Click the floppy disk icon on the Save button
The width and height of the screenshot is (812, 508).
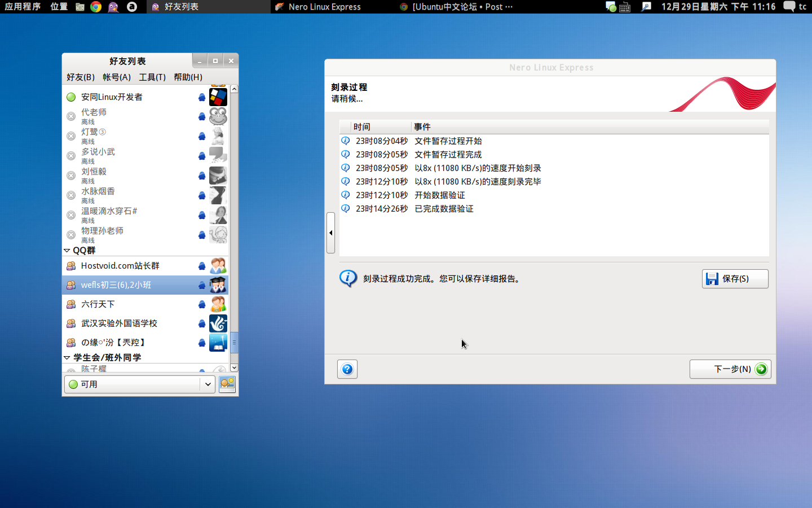[x=712, y=279]
